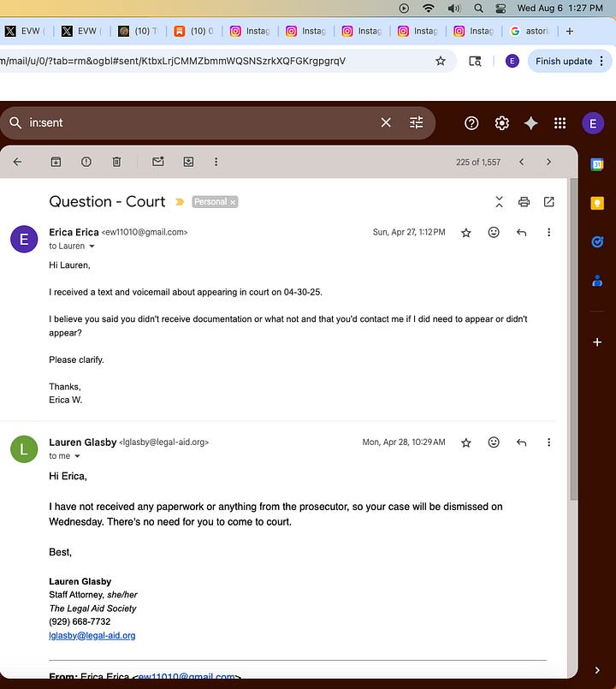
Task: Open the Google Account avatar in Gmail
Action: coord(593,123)
